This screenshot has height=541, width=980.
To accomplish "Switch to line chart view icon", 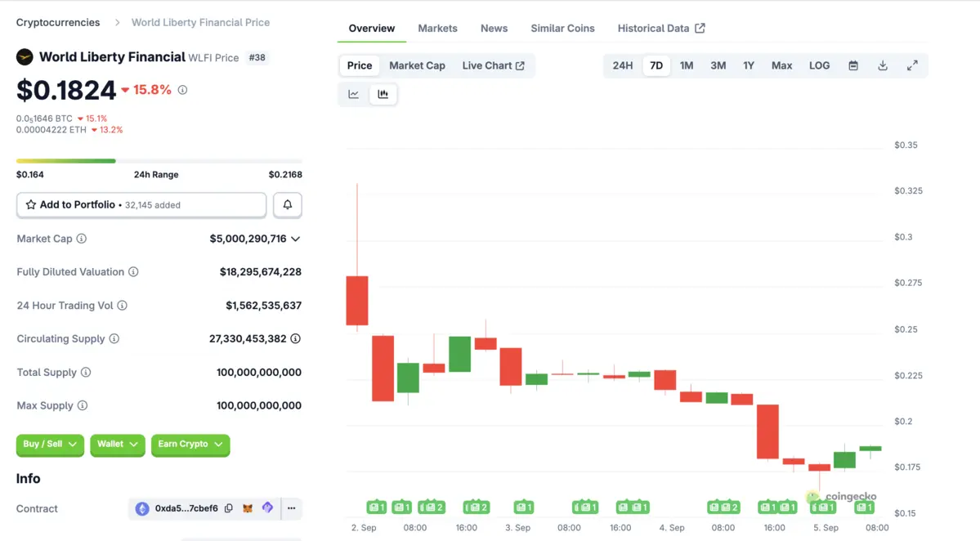I will [x=354, y=94].
